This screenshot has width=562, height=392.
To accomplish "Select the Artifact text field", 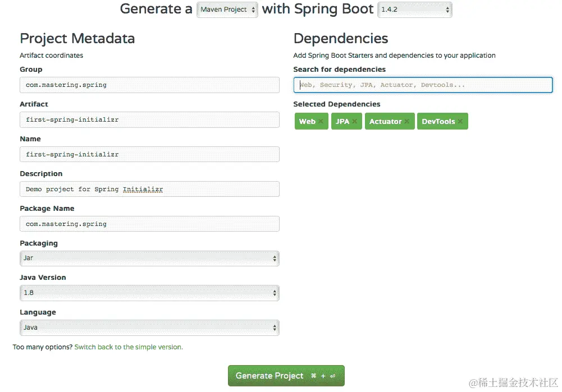I will pyautogui.click(x=149, y=120).
